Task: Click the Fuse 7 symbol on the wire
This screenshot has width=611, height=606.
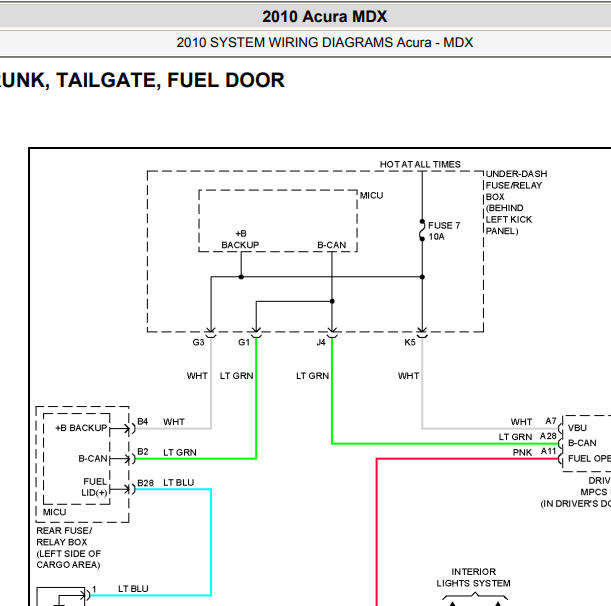Action: click(422, 230)
